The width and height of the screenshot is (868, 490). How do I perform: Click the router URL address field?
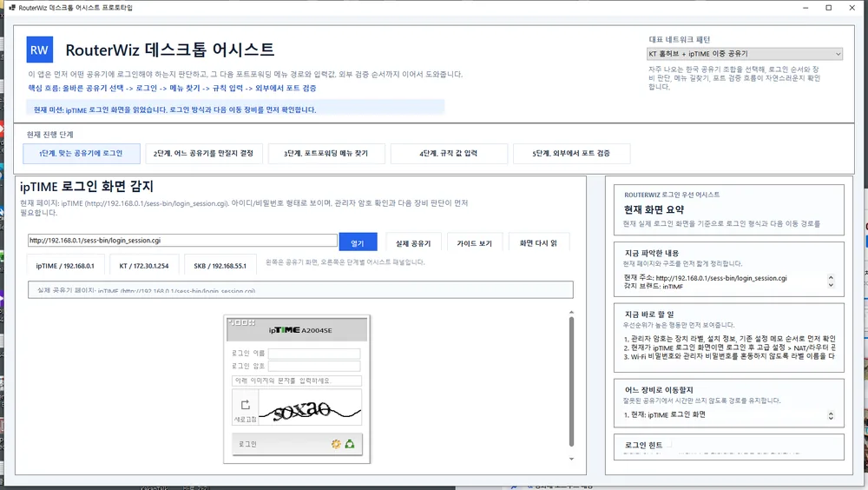(x=182, y=241)
